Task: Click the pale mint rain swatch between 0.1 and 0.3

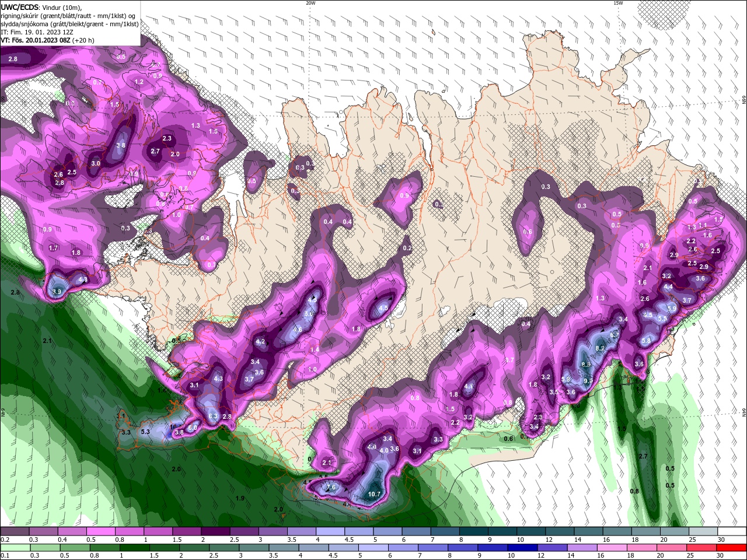Action: tap(17, 547)
